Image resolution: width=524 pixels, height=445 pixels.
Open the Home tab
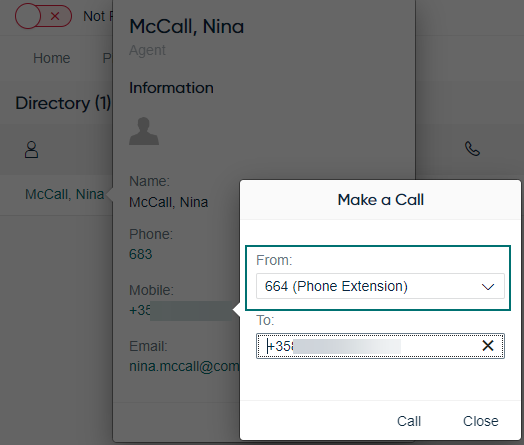pyautogui.click(x=51, y=58)
